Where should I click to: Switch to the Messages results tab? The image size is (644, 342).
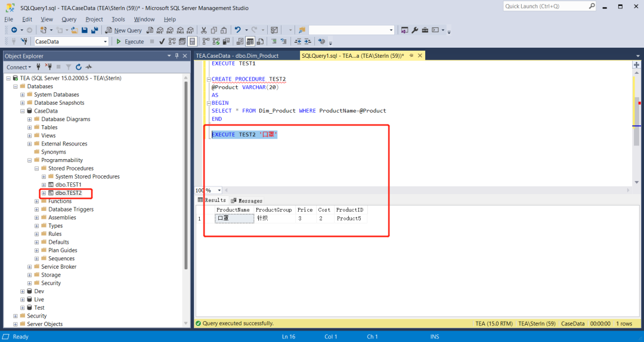click(246, 201)
